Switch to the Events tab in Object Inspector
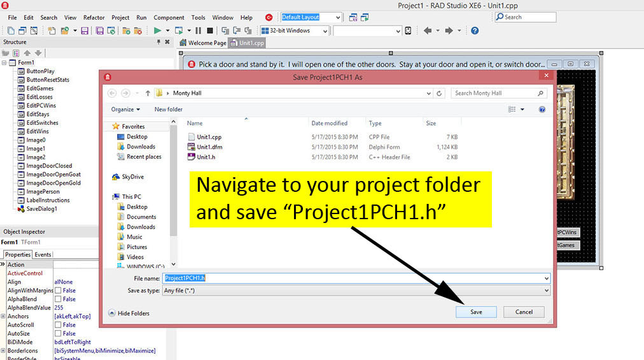Screen dimensions: 644x360 43,255
